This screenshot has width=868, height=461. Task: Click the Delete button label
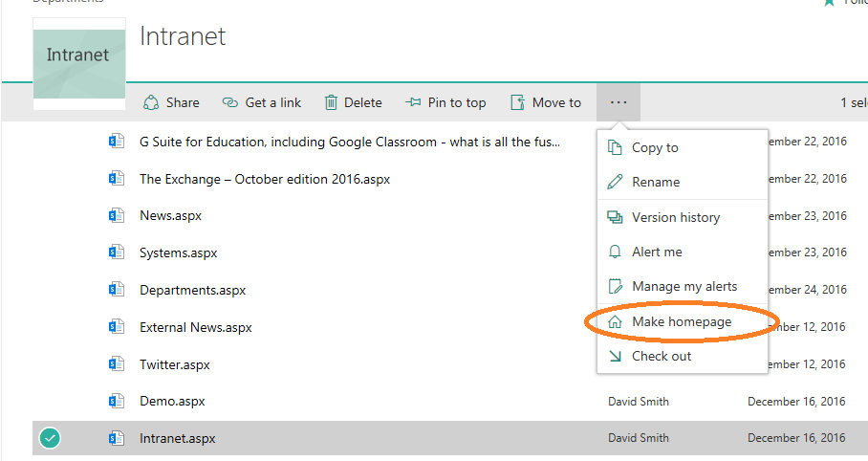point(363,102)
